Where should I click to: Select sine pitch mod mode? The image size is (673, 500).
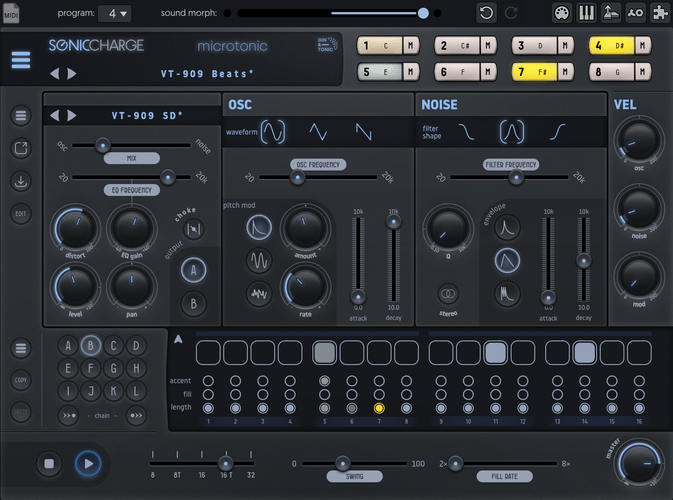259,261
